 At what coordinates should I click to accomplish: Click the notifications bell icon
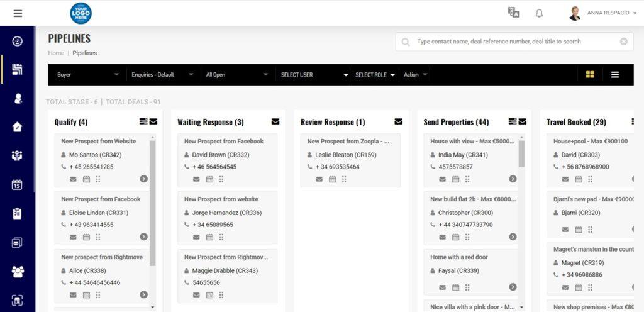click(539, 13)
